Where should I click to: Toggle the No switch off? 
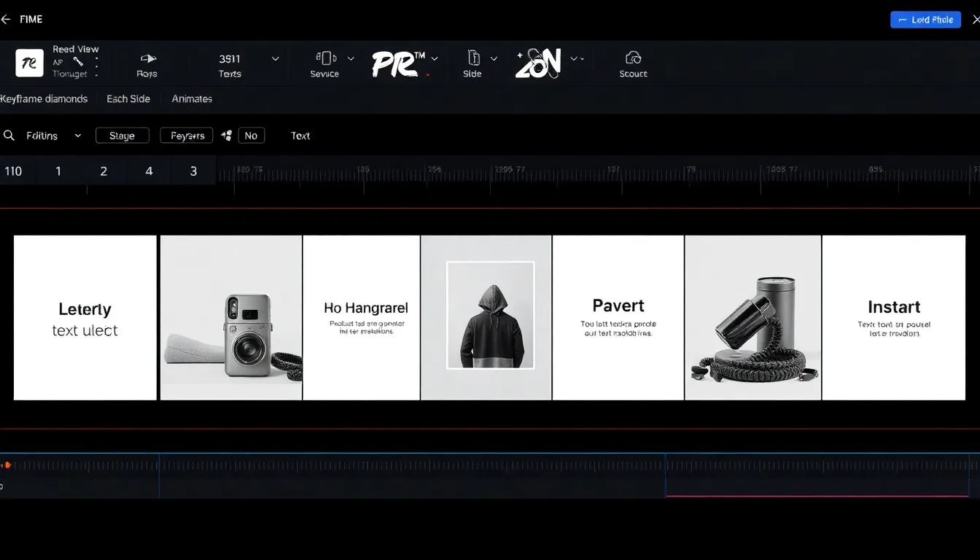(x=252, y=135)
